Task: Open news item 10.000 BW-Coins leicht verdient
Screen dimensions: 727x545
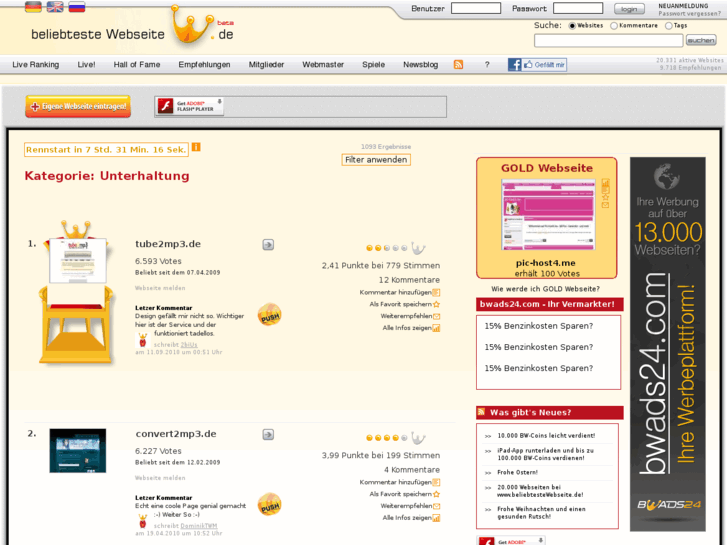Action: coord(546,436)
